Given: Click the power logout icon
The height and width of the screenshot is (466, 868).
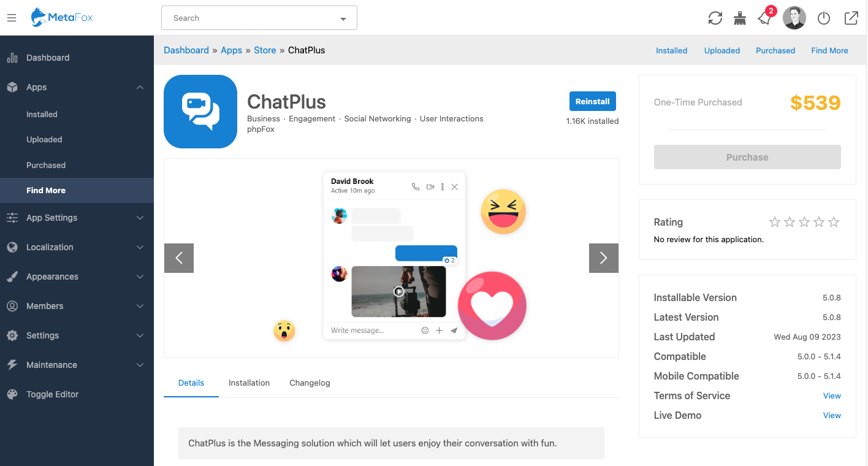Looking at the screenshot, I should 824,18.
